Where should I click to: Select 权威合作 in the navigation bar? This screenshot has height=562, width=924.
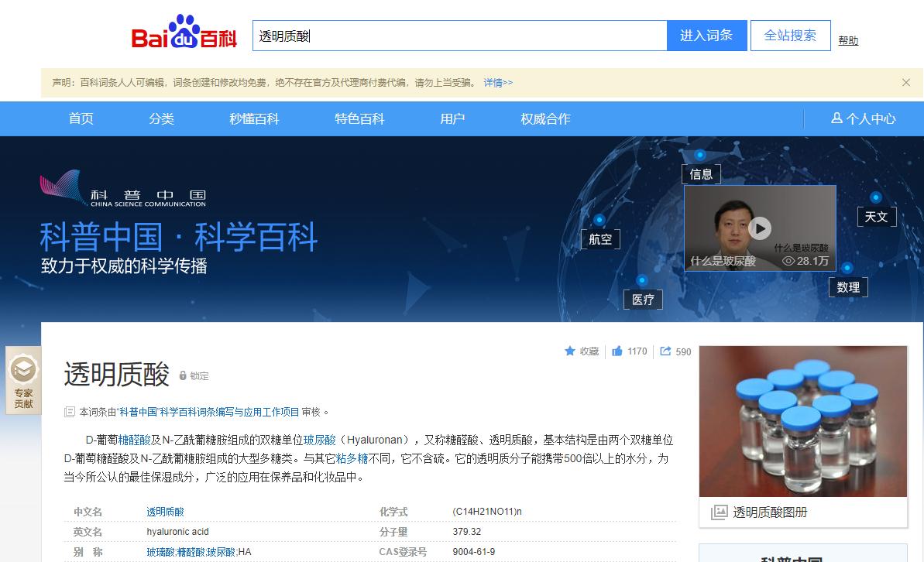(547, 118)
